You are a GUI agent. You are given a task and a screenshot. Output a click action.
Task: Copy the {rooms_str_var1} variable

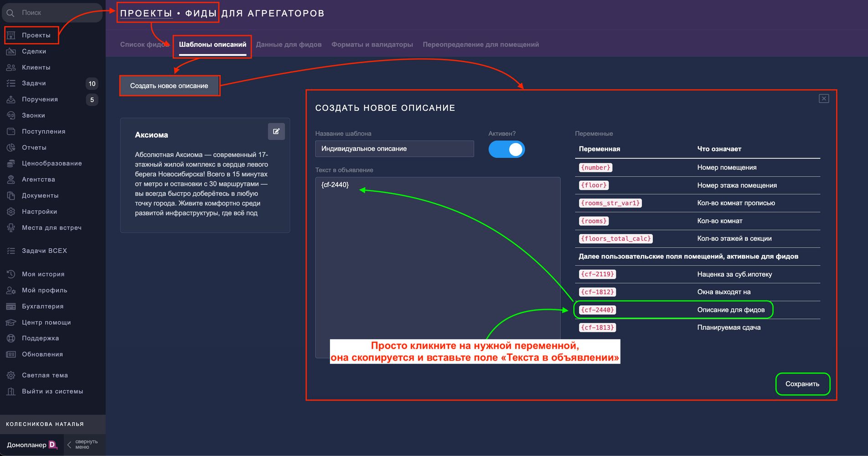(x=610, y=203)
